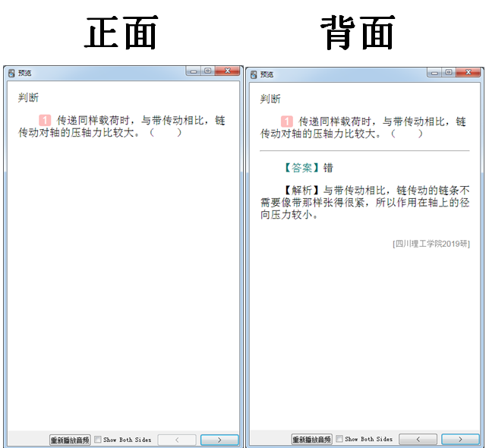
Task: Click the pink number 1 badge in left window
Action: click(45, 120)
